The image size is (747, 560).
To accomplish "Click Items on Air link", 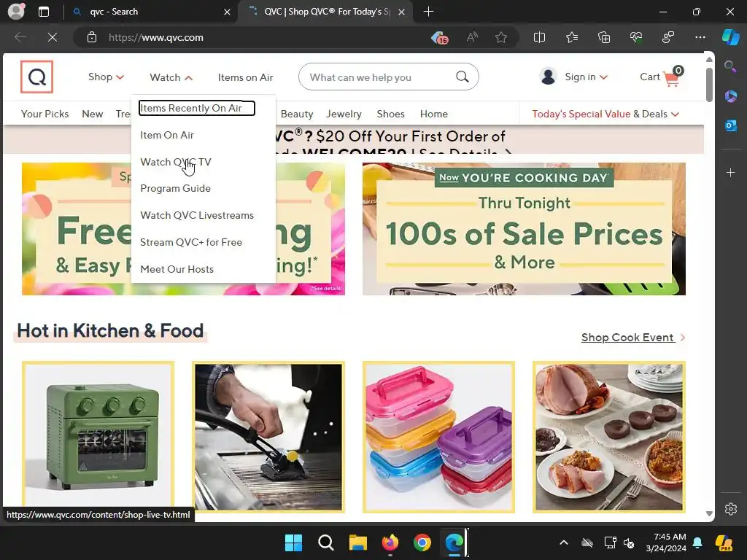I will point(245,77).
